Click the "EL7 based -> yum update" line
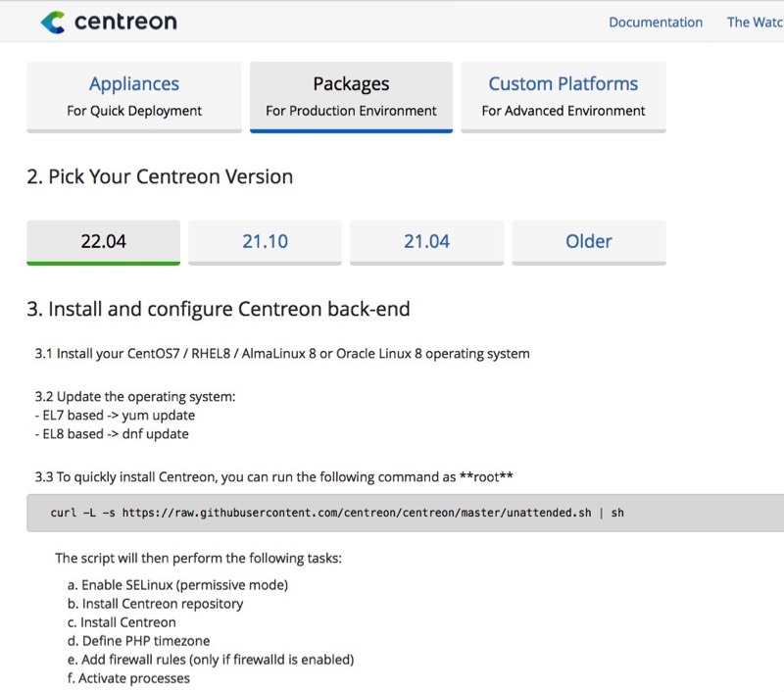Image resolution: width=784 pixels, height=692 pixels. click(x=114, y=416)
